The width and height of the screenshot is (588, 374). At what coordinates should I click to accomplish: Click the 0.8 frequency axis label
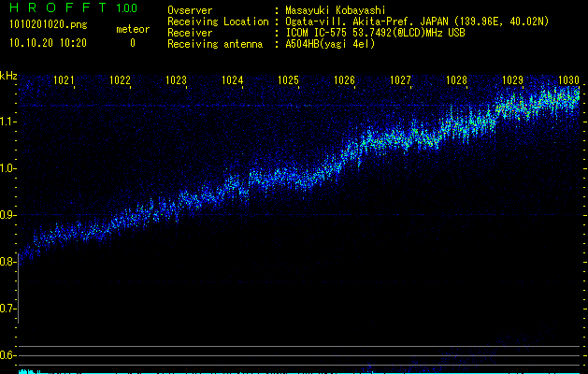coord(7,262)
